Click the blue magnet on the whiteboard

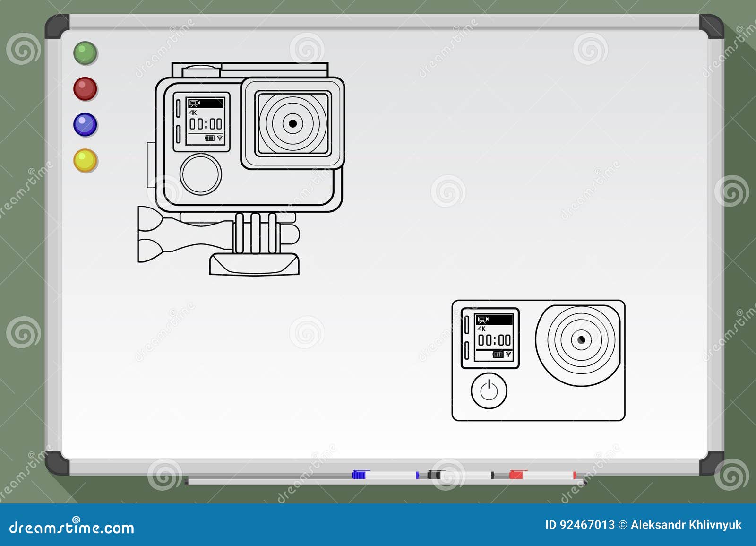(85, 123)
